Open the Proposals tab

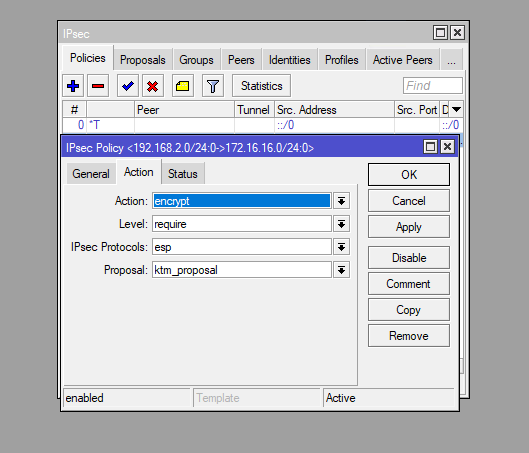[x=143, y=60]
